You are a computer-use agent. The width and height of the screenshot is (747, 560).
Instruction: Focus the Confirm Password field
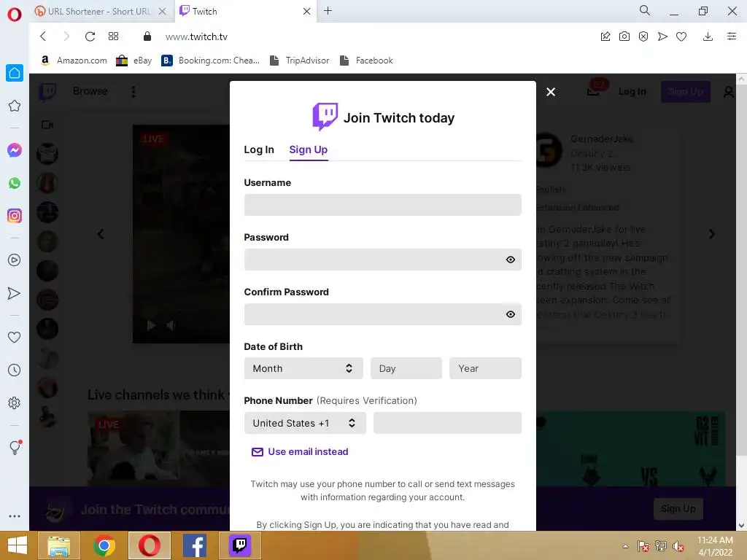(382, 314)
